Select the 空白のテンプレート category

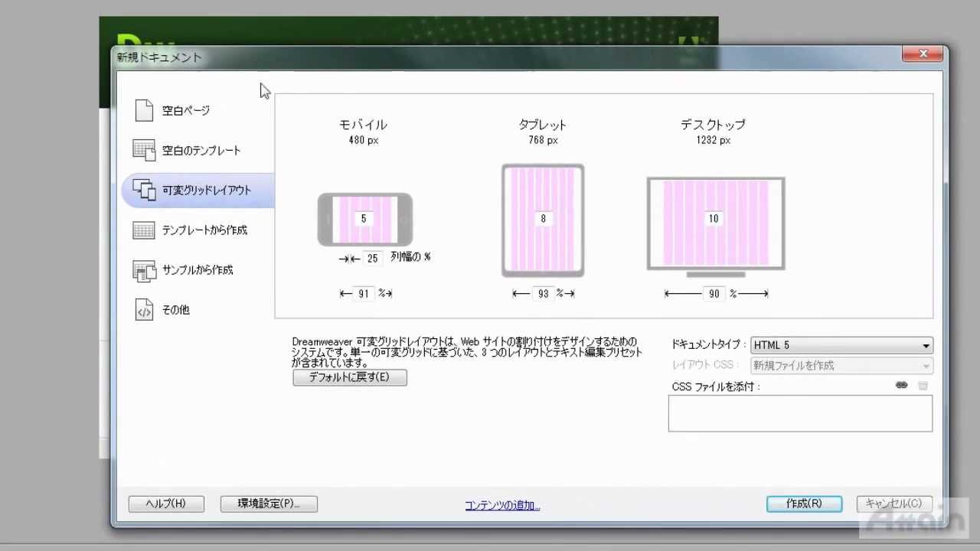197,151
